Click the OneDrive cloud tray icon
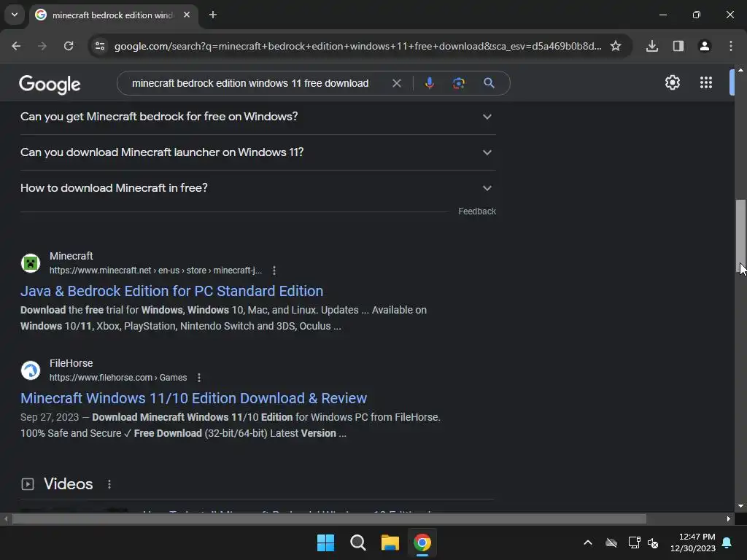 click(x=611, y=542)
